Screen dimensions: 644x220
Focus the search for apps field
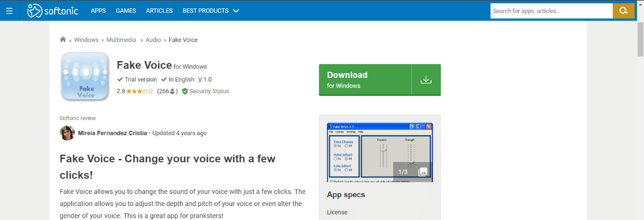(552, 11)
